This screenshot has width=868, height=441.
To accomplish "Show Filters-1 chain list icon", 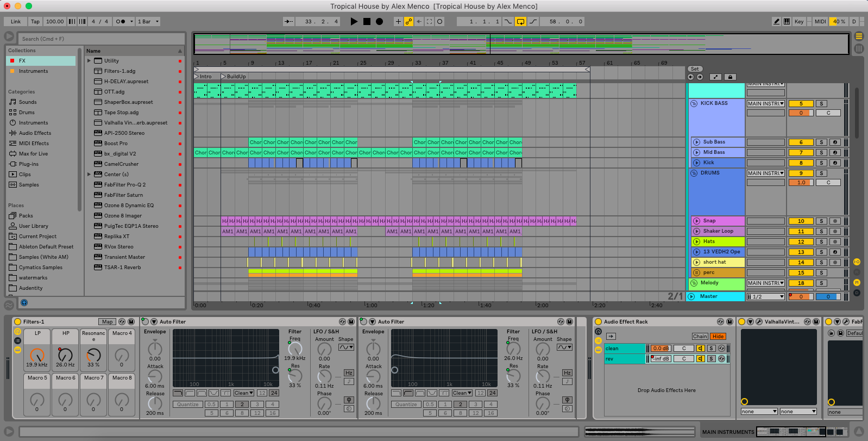I will (17, 340).
